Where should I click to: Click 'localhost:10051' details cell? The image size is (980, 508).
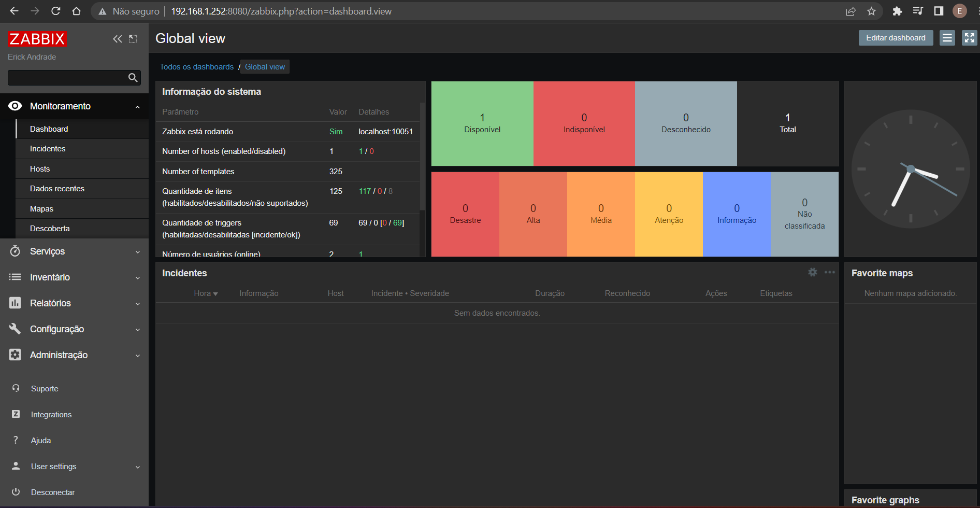386,132
